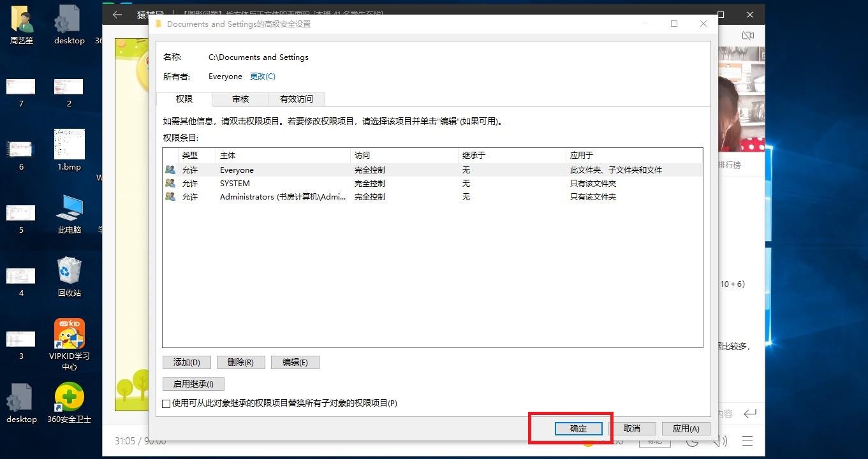The image size is (868, 459).
Task: Select the 周艺笙 user shortcut icon
Action: [21, 19]
